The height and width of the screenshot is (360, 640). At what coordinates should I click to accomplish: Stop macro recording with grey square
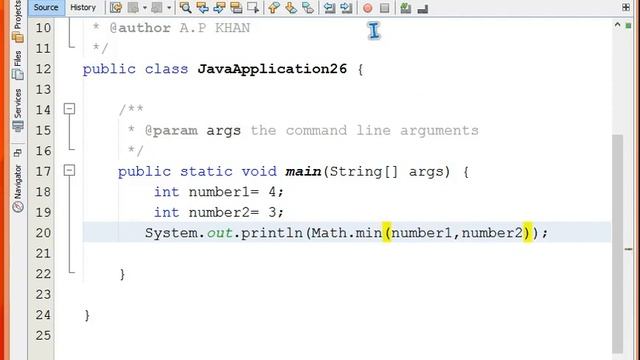point(384,8)
